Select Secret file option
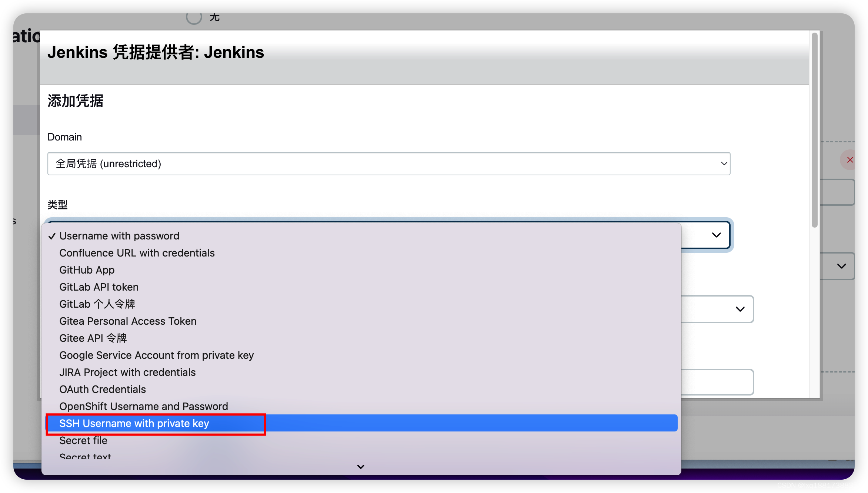This screenshot has height=493, width=868. [x=361, y=440]
